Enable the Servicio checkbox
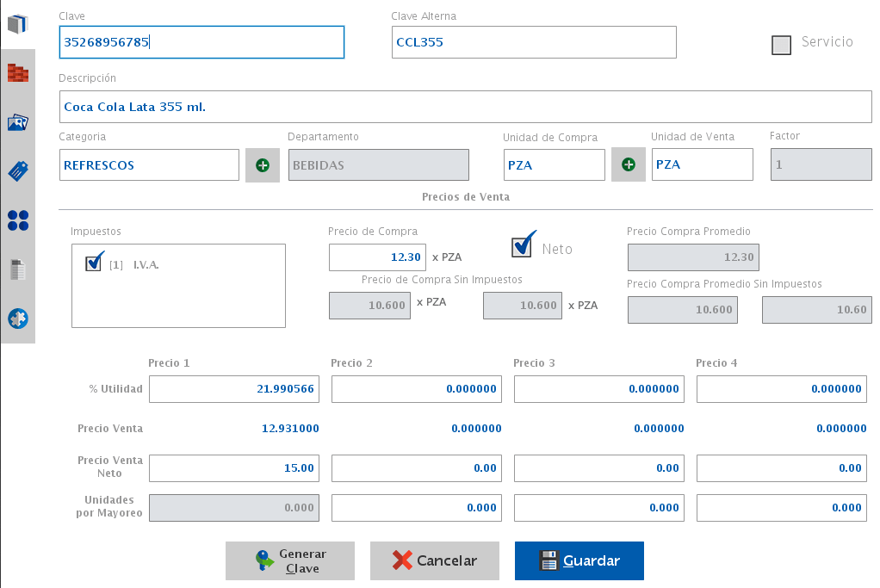 781,45
